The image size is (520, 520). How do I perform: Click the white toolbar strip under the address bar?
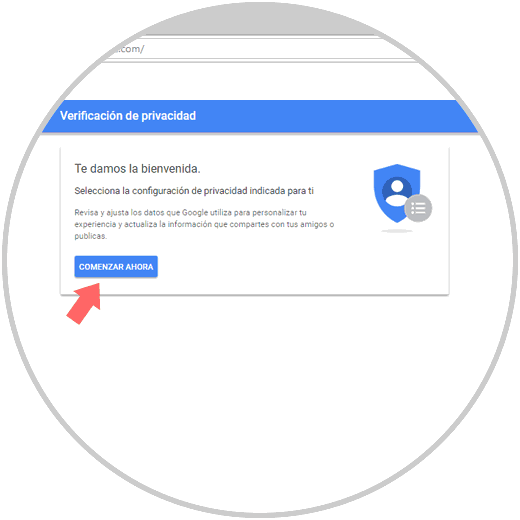[260, 81]
